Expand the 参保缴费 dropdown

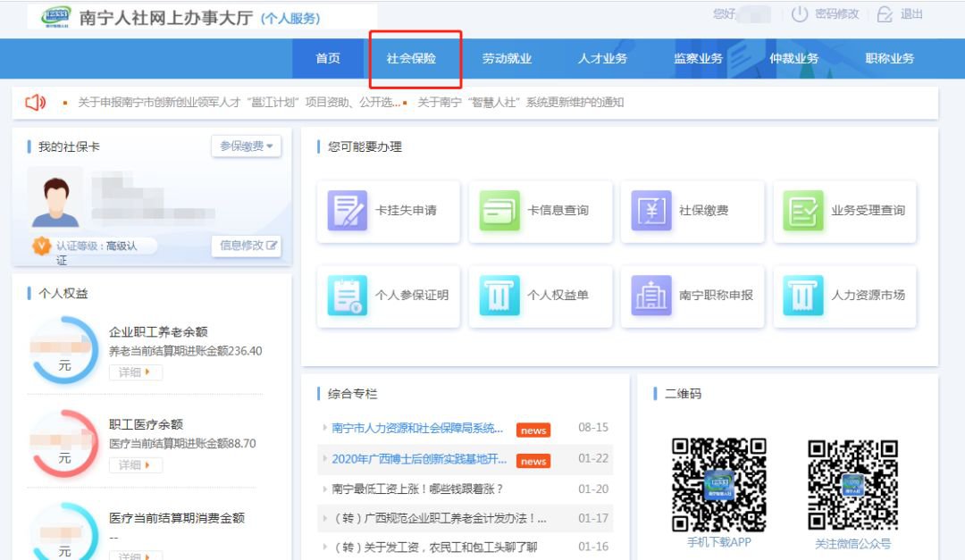pyautogui.click(x=247, y=146)
